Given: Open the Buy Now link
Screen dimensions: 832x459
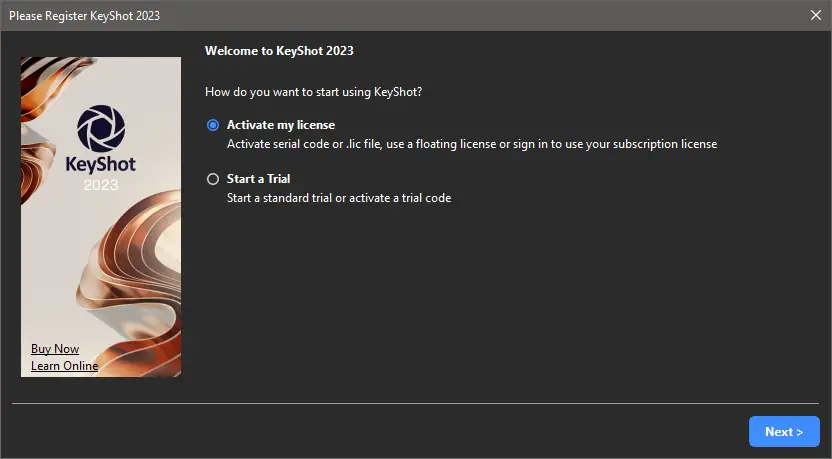Looking at the screenshot, I should point(55,349).
